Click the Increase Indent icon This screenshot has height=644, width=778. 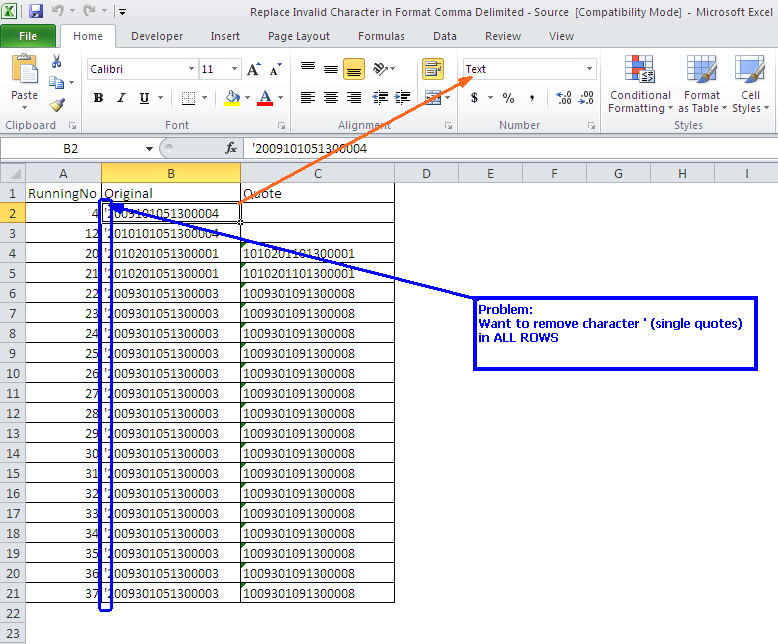[402, 98]
